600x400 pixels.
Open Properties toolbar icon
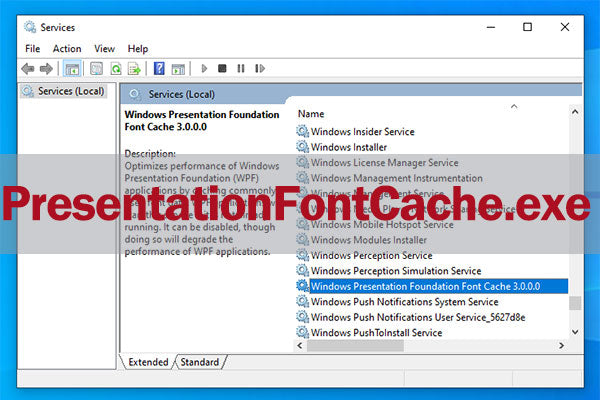point(96,69)
